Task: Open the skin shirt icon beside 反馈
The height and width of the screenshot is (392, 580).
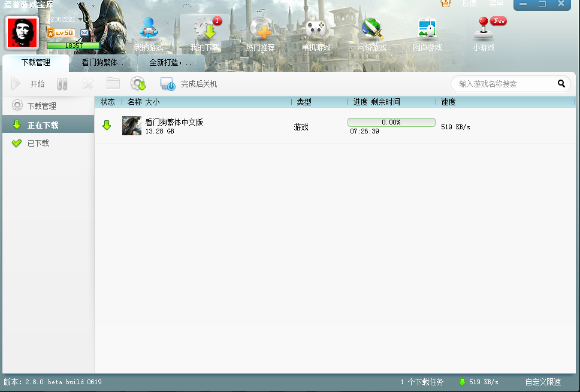Action: [x=446, y=4]
